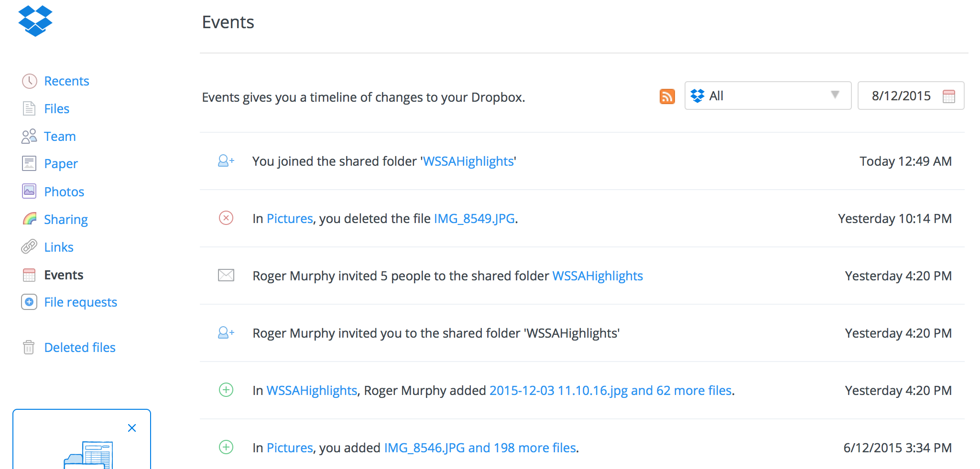Image resolution: width=980 pixels, height=469 pixels.
Task: Open 'IMG_8546.JPG and 198 more files' link
Action: click(x=479, y=448)
